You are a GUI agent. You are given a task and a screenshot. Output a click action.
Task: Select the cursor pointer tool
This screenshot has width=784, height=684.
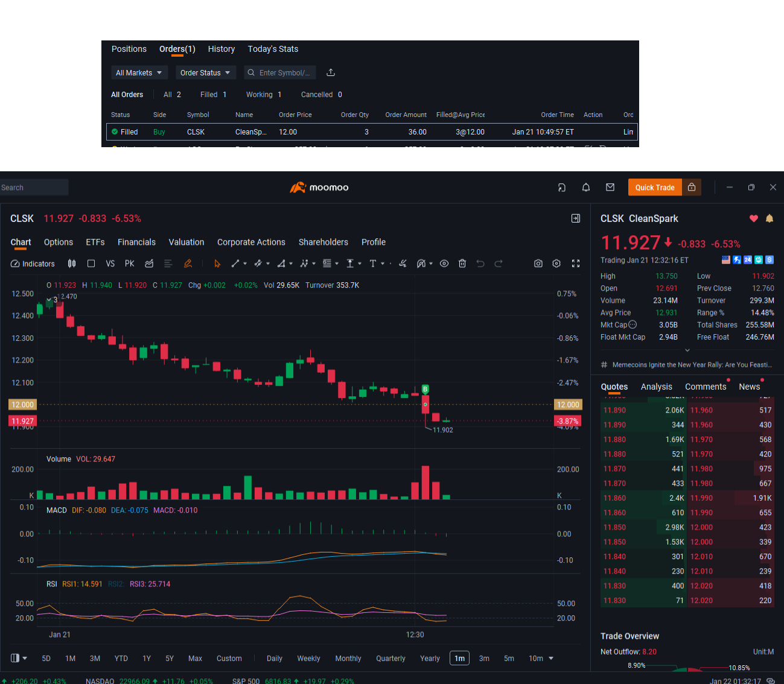click(x=217, y=264)
